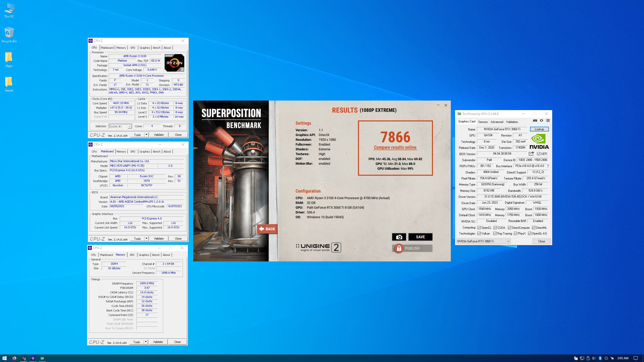The height and width of the screenshot is (362, 644).
Task: Open Compare results online link
Action: (x=395, y=147)
